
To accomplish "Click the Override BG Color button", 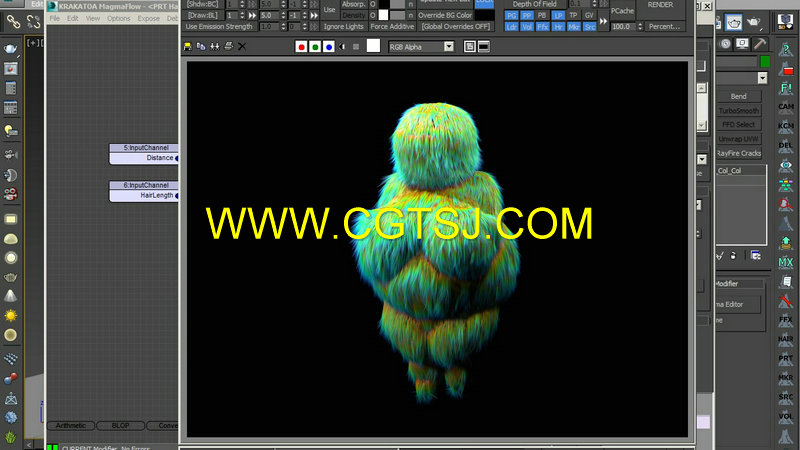I will (x=445, y=15).
